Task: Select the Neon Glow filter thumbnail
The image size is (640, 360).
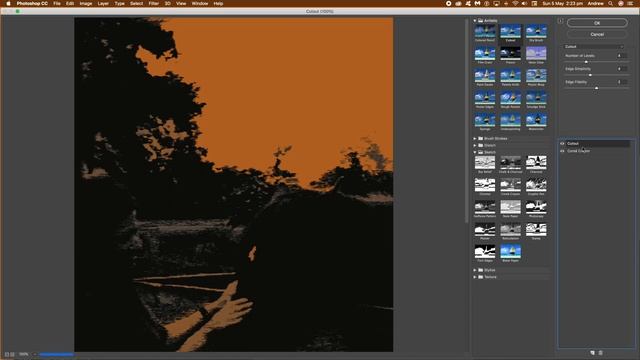Action: pos(536,53)
